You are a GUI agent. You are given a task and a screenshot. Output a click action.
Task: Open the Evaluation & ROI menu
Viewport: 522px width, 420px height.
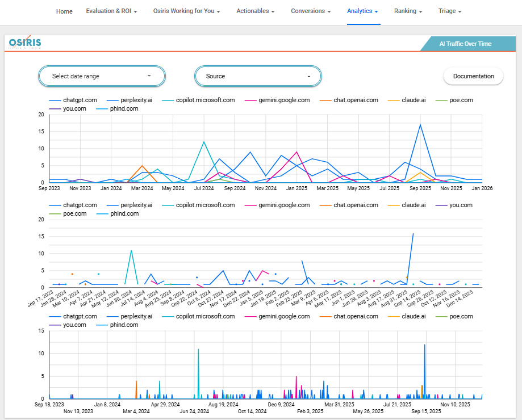point(111,11)
